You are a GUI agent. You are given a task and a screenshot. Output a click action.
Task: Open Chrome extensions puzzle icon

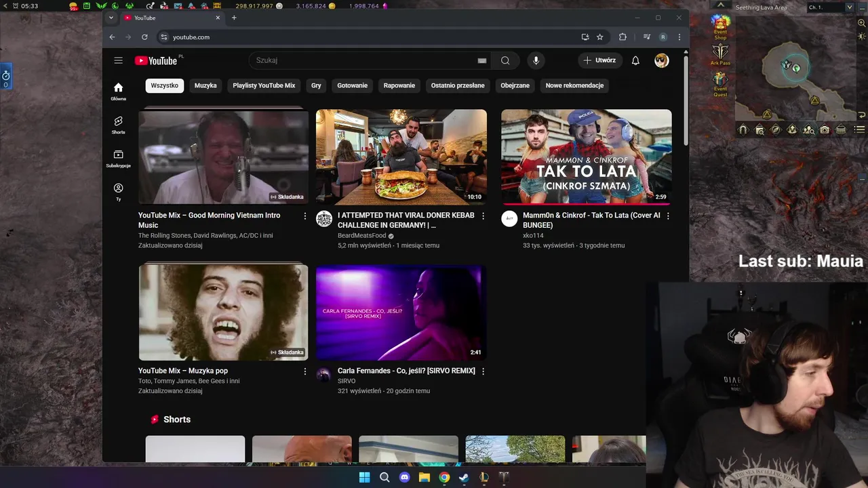(x=623, y=37)
